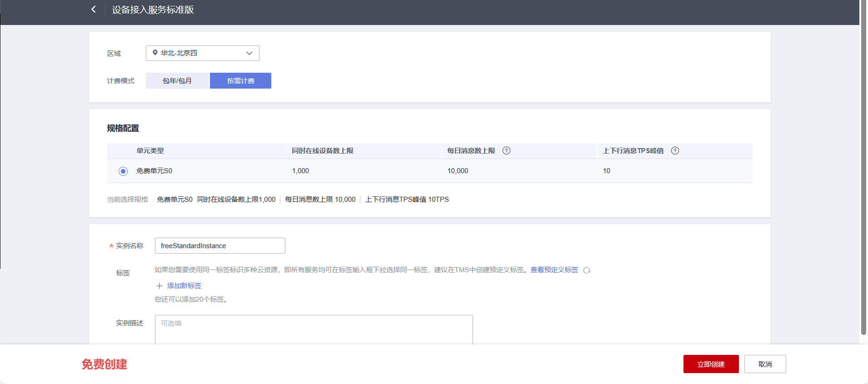This screenshot has width=868, height=384.
Task: Click the page vertical scrollbar
Action: [863, 168]
